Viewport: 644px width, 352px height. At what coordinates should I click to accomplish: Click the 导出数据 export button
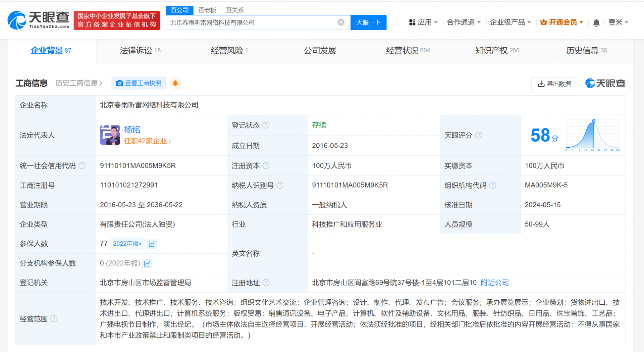[x=554, y=84]
